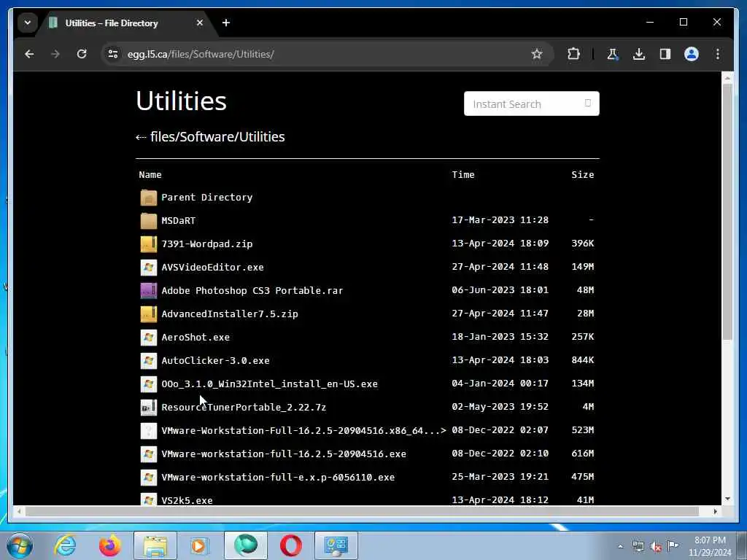Launch Opera from the taskbar
The height and width of the screenshot is (560, 747).
pyautogui.click(x=290, y=545)
